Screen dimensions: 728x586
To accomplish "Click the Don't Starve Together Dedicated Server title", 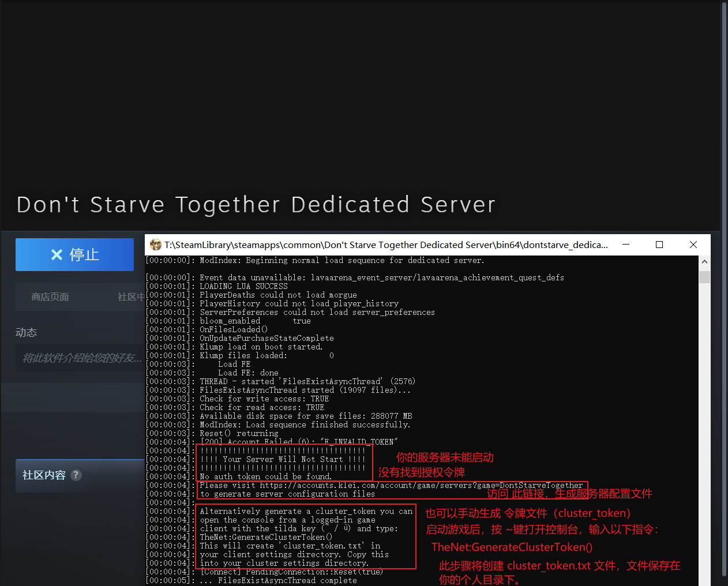I will click(256, 205).
